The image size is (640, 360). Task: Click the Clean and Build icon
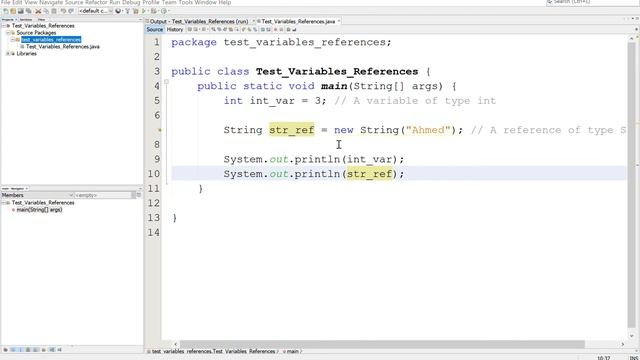click(x=136, y=11)
